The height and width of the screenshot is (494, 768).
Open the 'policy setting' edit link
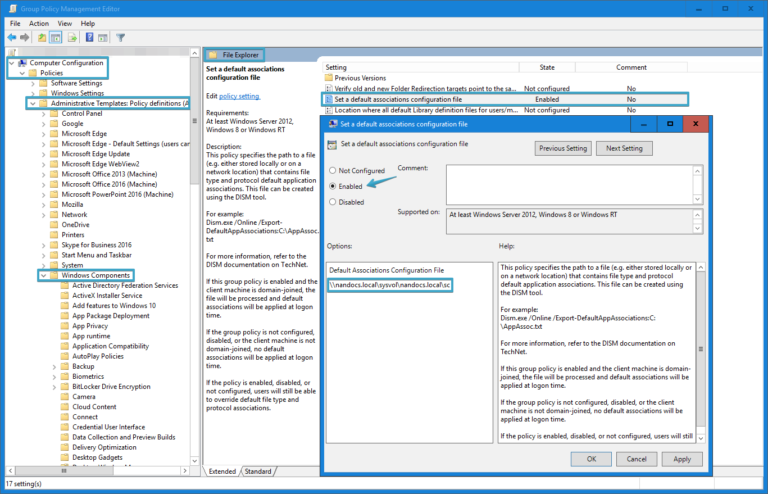[x=239, y=96]
